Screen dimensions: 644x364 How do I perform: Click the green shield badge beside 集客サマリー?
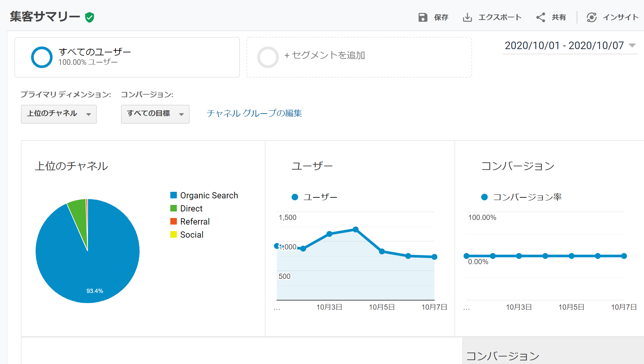coord(89,17)
